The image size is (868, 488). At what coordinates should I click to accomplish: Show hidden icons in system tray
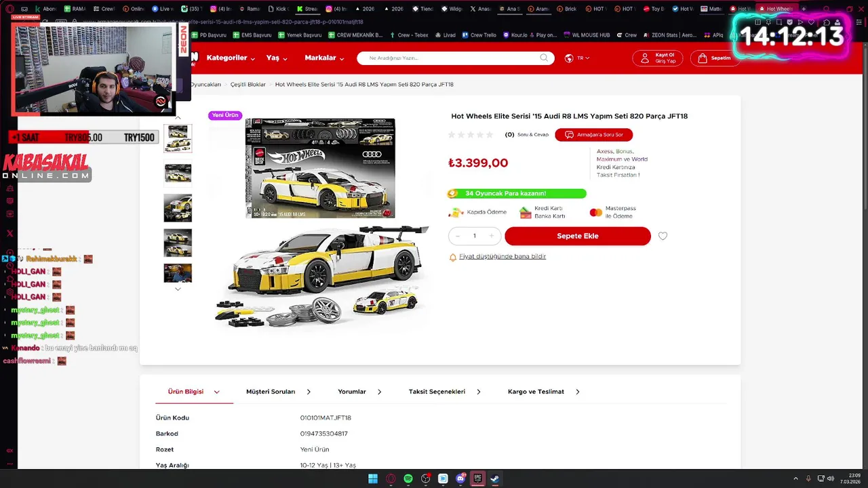(797, 479)
